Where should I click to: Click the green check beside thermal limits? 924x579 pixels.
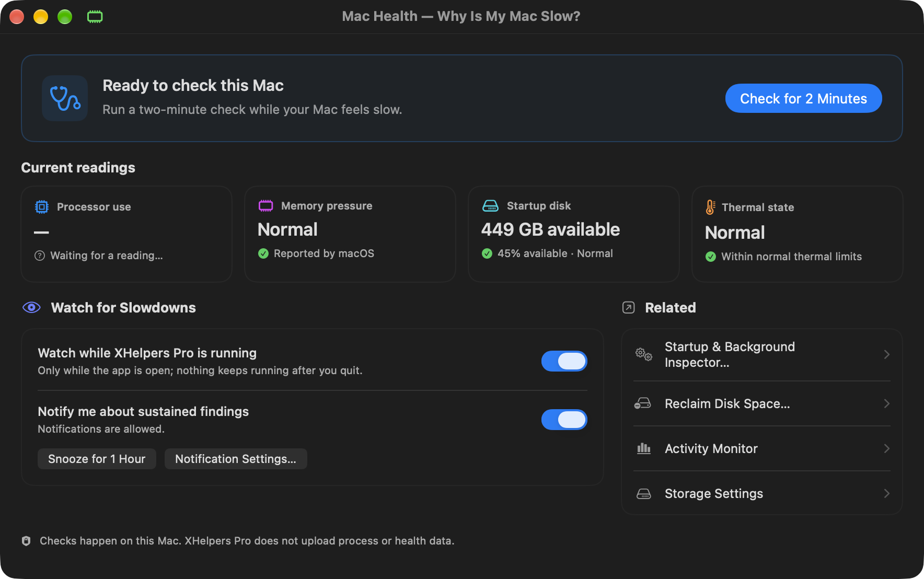(711, 257)
